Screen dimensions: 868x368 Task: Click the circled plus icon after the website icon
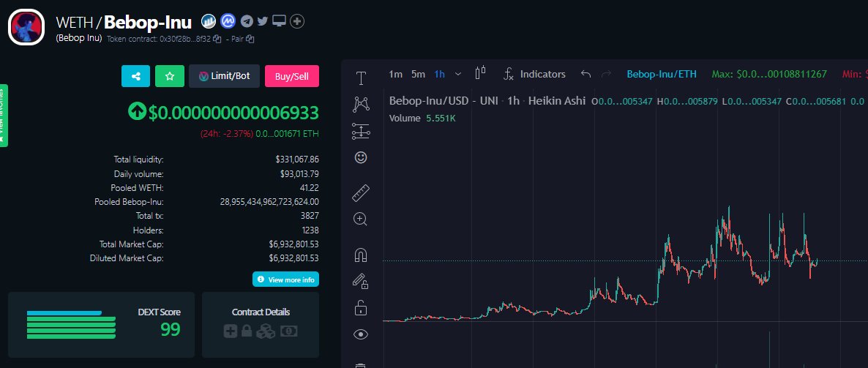297,21
